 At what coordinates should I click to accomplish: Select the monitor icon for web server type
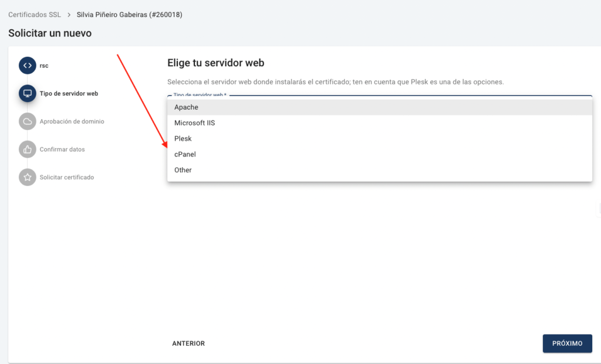(x=27, y=93)
